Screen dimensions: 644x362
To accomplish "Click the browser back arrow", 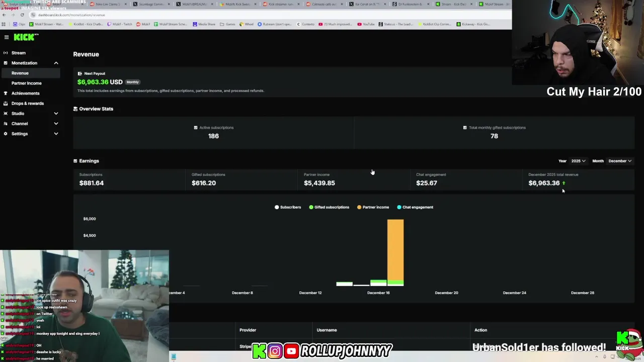I will (4, 15).
